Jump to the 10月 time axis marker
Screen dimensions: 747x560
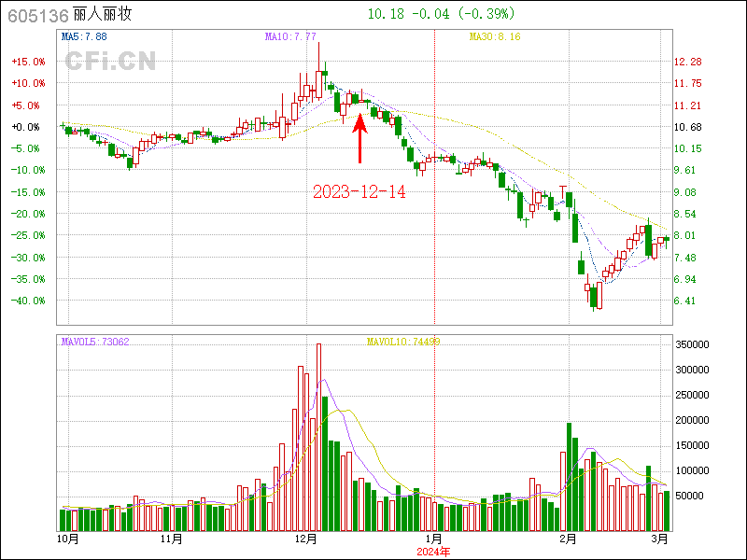click(x=66, y=539)
